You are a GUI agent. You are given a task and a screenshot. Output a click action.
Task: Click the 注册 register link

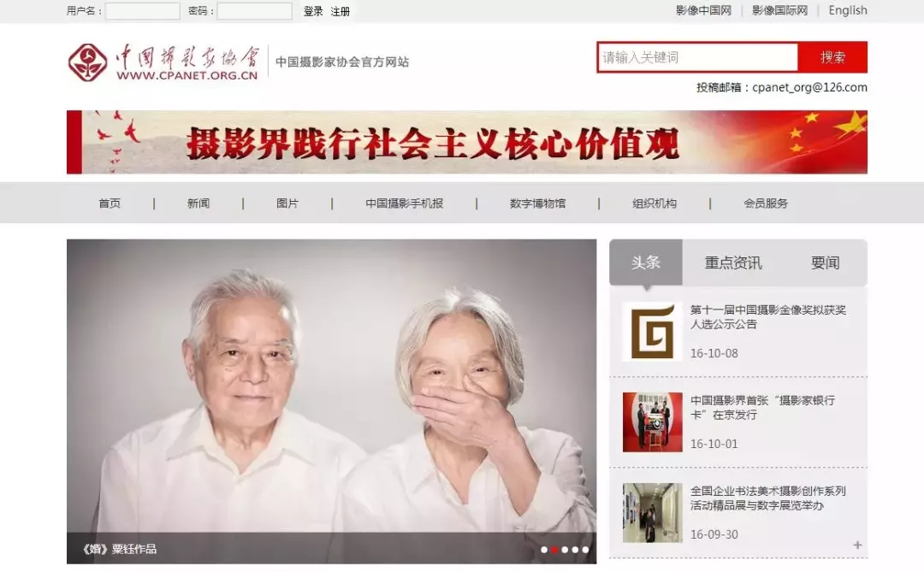(x=340, y=11)
